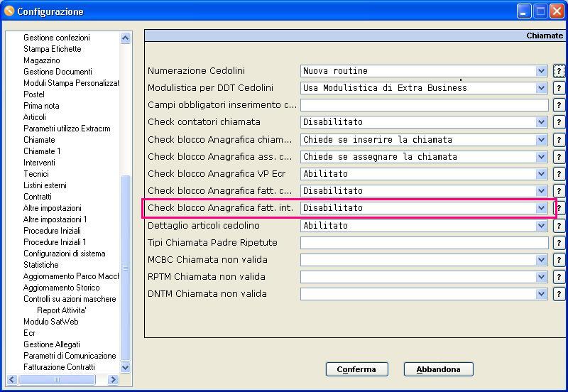Expand the Numerazione Cedolini dropdown

tap(541, 71)
